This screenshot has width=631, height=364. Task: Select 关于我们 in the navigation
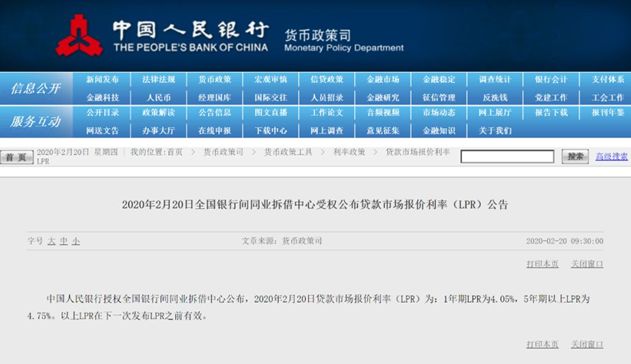point(495,130)
